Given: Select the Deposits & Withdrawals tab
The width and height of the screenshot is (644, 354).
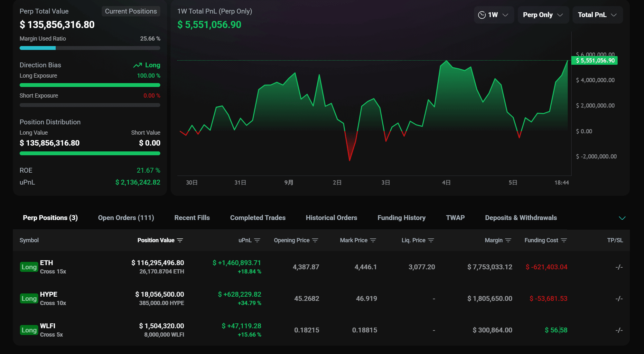Looking at the screenshot, I should 521,218.
